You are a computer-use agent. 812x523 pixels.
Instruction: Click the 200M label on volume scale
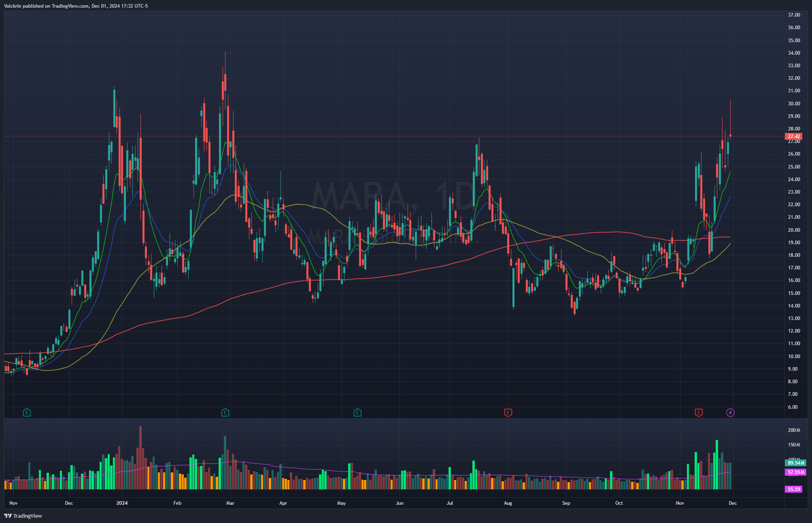pyautogui.click(x=794, y=430)
